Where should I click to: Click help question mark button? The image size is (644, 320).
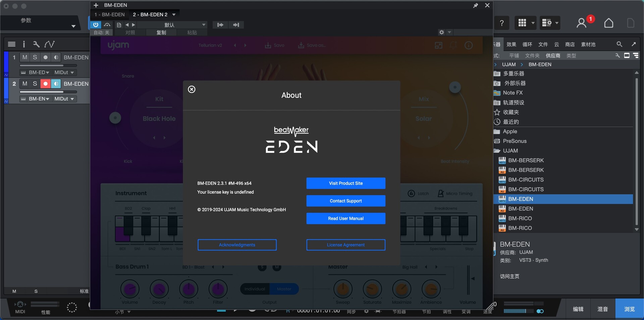[x=502, y=23]
